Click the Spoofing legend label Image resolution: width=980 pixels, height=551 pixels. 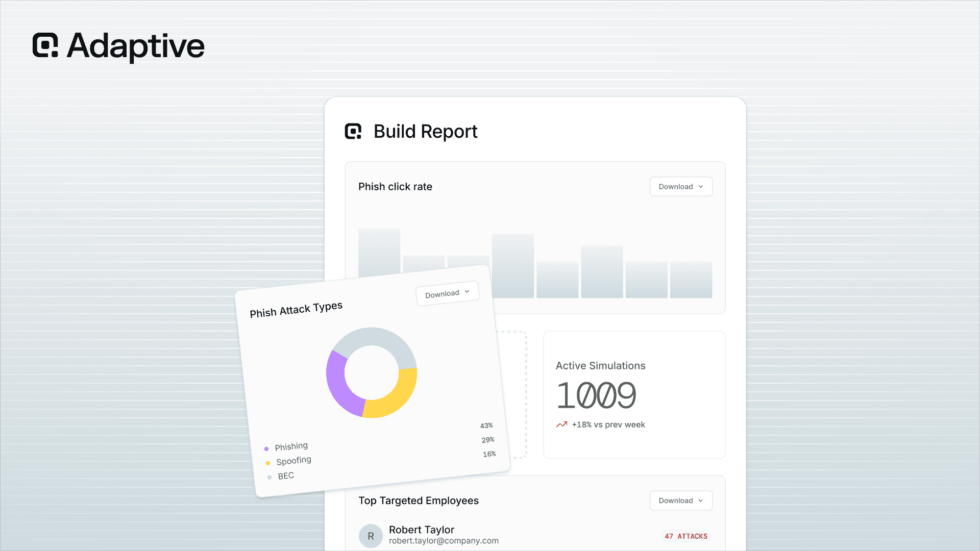coord(294,461)
